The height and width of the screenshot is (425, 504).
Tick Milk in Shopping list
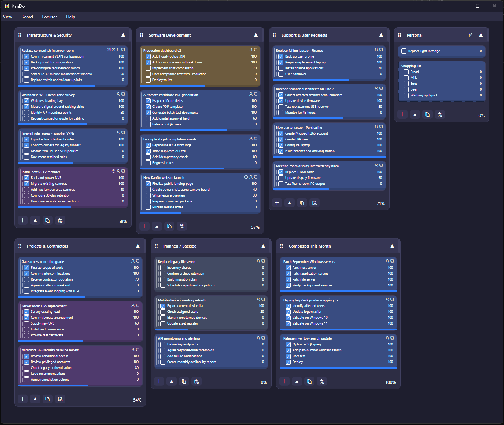(x=406, y=78)
